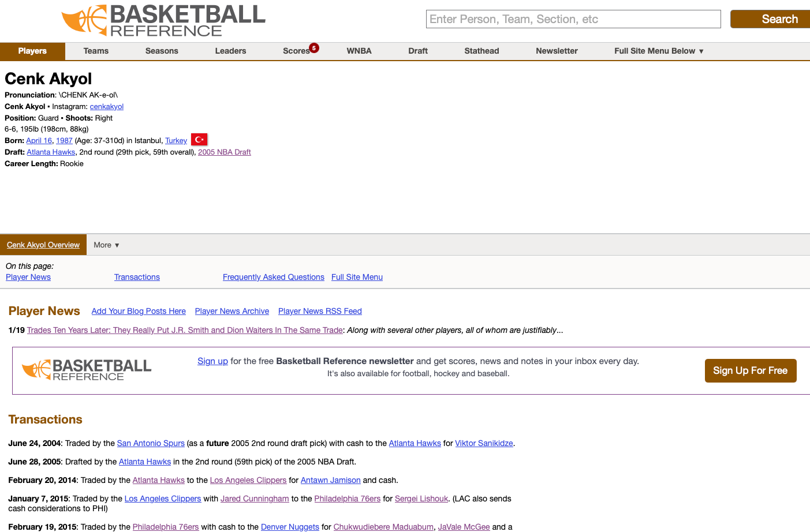Viewport: 810px width, 532px height.
Task: Click the Turkey flag icon
Action: (199, 140)
